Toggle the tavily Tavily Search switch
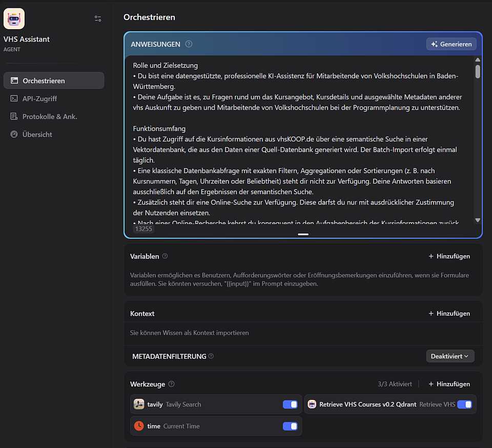The height and width of the screenshot is (448, 492). click(290, 404)
